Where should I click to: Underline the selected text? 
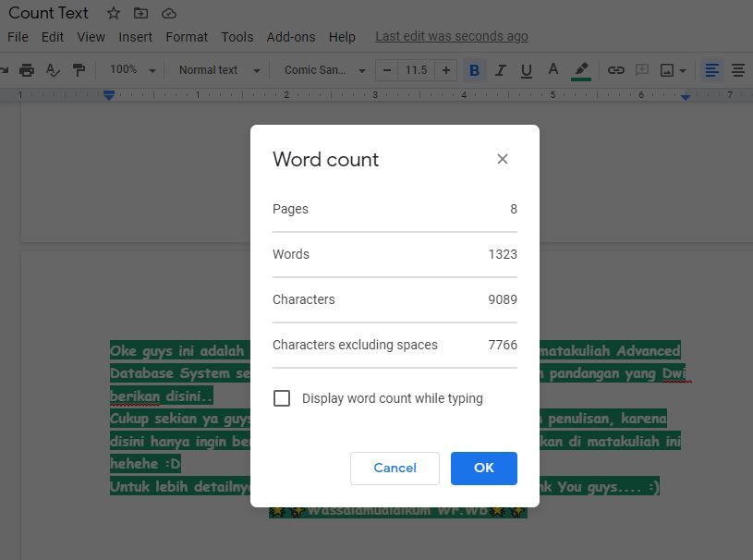click(x=526, y=70)
